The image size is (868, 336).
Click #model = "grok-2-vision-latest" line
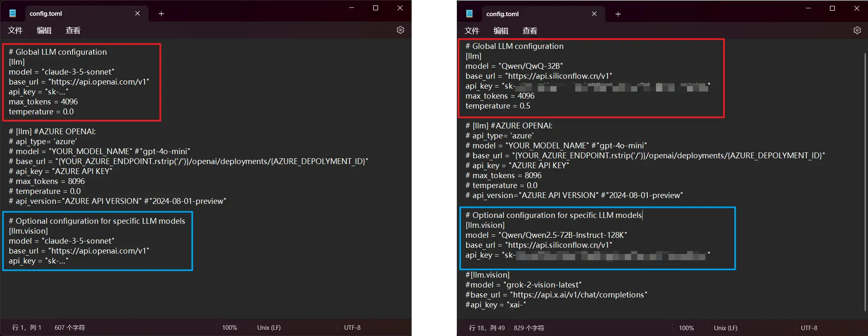click(523, 285)
